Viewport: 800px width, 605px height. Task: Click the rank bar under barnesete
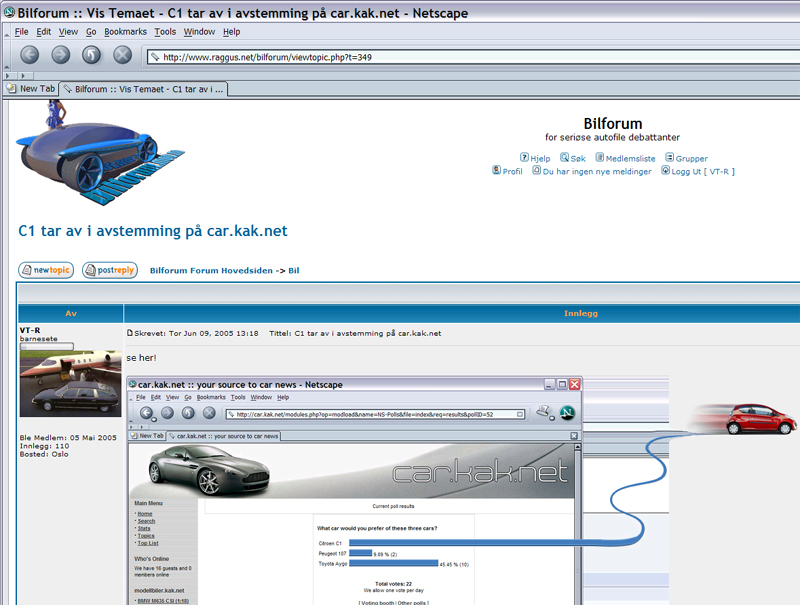[x=46, y=346]
